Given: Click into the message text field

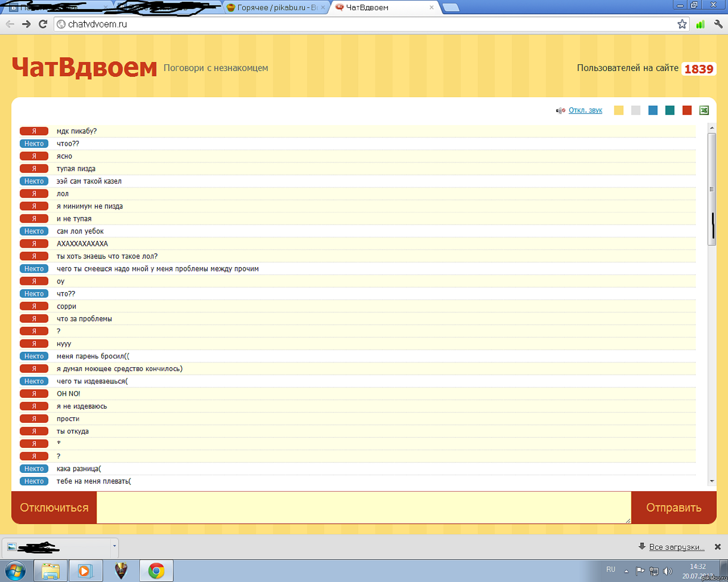Looking at the screenshot, I should (x=364, y=508).
